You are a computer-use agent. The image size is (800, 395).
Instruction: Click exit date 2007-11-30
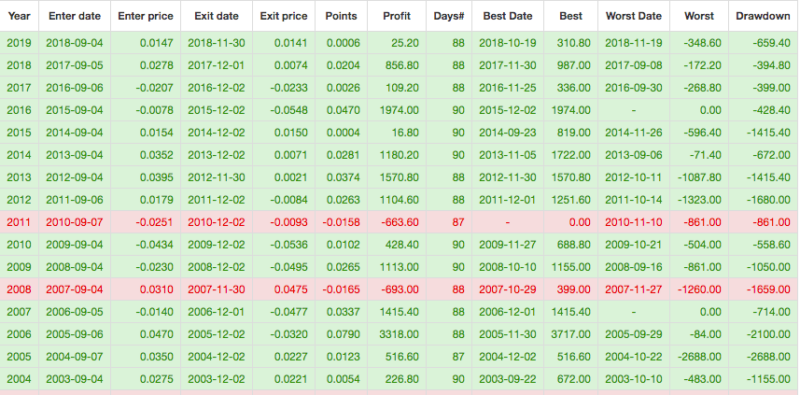216,290
